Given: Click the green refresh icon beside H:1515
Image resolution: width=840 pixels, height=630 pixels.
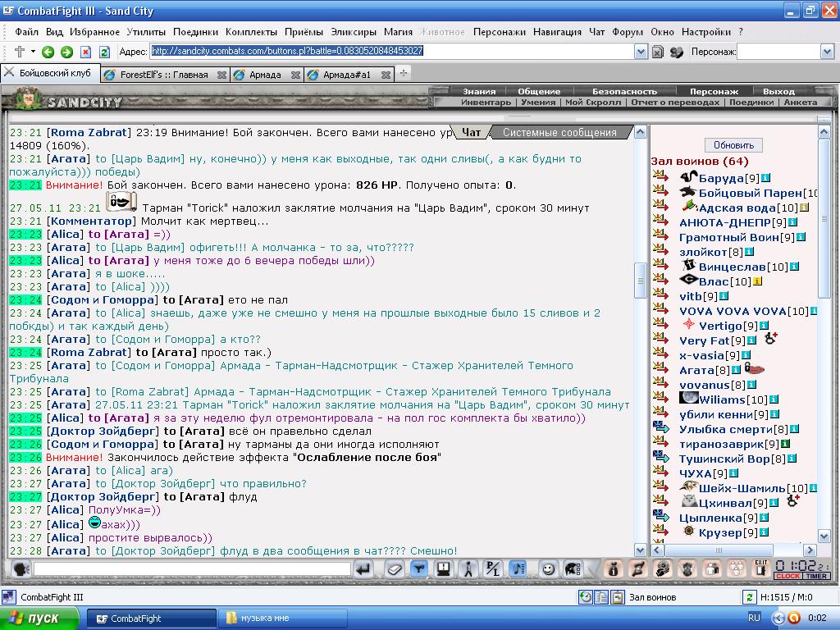Looking at the screenshot, I should [749, 597].
